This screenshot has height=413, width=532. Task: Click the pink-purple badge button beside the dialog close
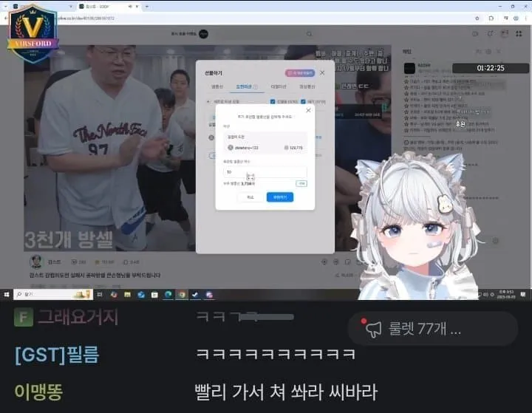(300, 73)
